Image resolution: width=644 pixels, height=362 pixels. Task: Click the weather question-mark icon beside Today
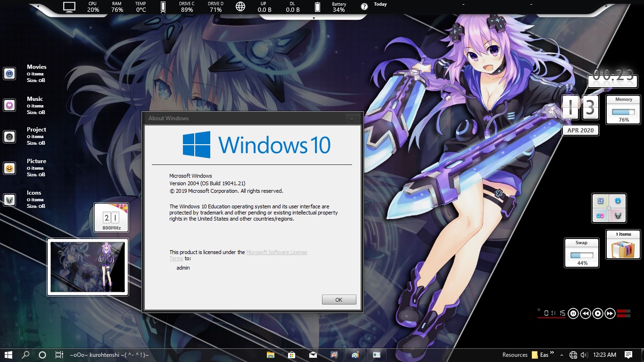point(364,7)
